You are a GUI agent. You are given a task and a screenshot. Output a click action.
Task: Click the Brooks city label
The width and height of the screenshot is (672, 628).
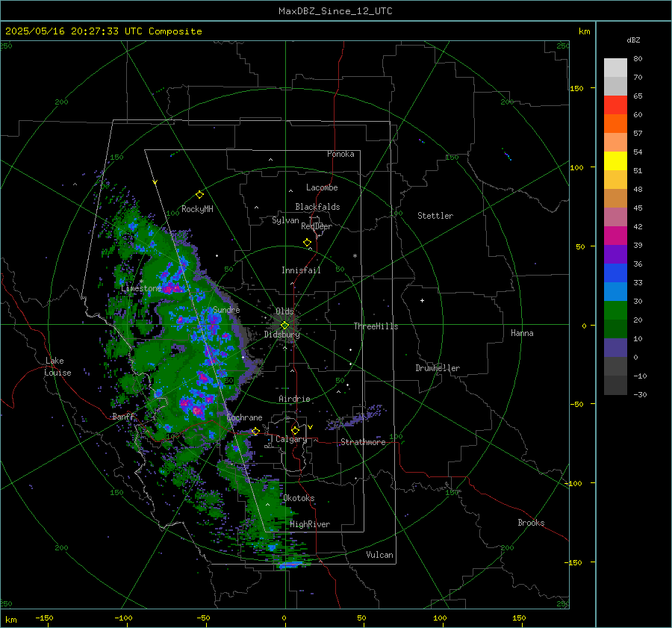pyautogui.click(x=531, y=523)
